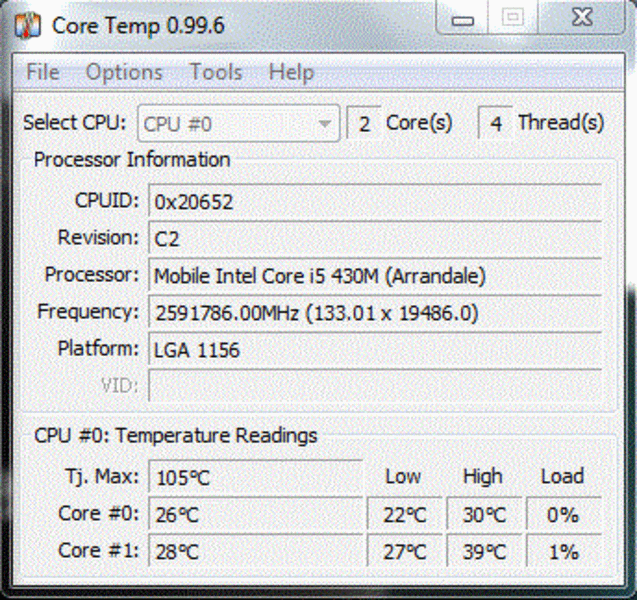The height and width of the screenshot is (600, 637).
Task: Expand the Select CPU dropdown
Action: [238, 123]
